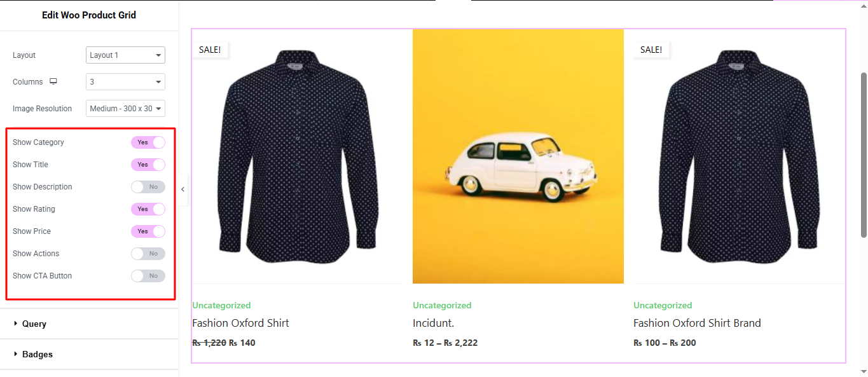This screenshot has height=377, width=868.
Task: Turn on the Show CTA Button switch
Action: pos(148,276)
